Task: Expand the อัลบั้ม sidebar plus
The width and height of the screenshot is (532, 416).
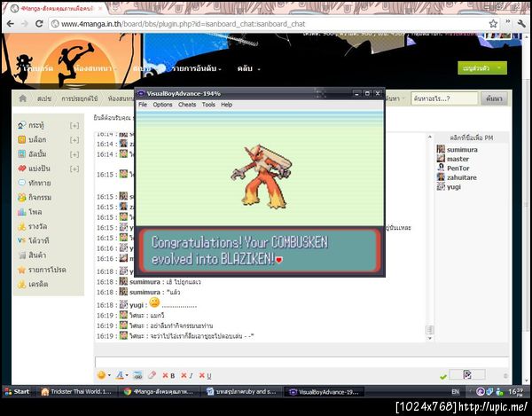Action: click(x=74, y=154)
